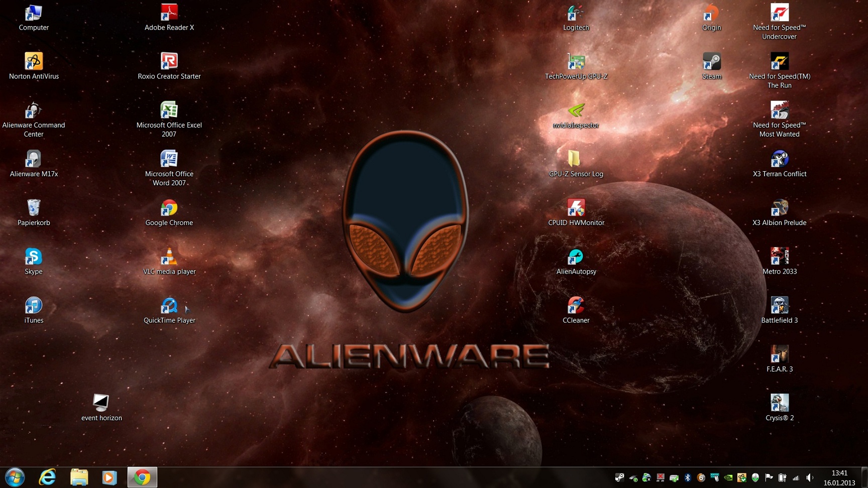The height and width of the screenshot is (488, 868).
Task: Select the TechPowerUp GPU-Z shortcut
Action: pyautogui.click(x=576, y=66)
